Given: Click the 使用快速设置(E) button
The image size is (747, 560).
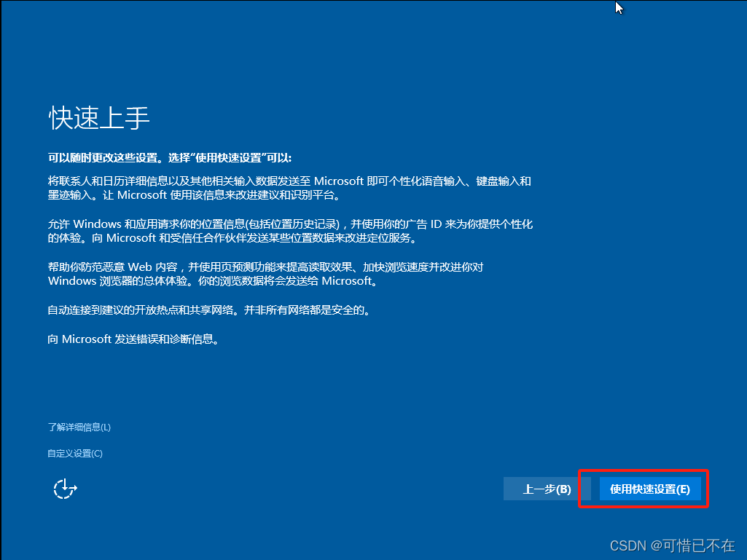Looking at the screenshot, I should [x=650, y=489].
